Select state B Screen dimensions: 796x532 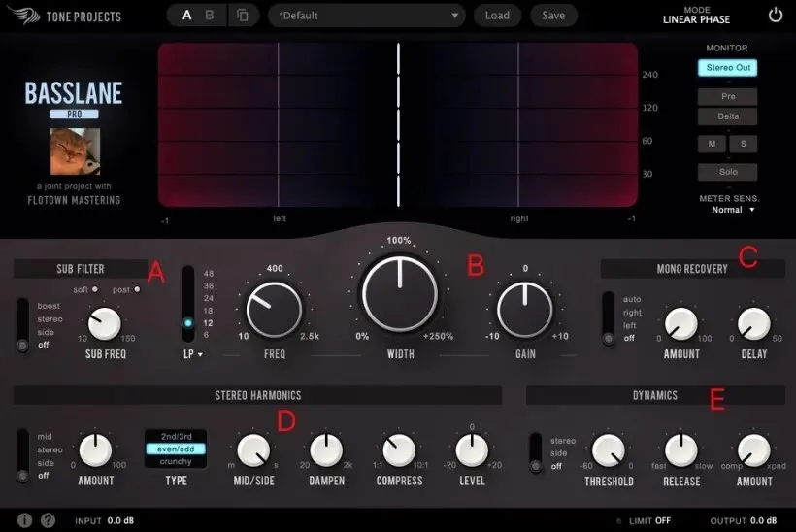click(x=209, y=16)
